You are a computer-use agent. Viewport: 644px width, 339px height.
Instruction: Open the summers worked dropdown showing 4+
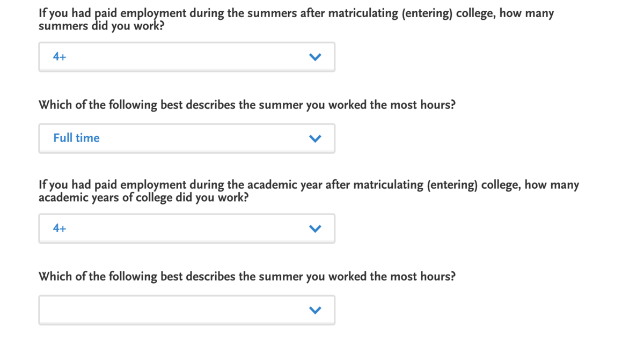click(187, 57)
